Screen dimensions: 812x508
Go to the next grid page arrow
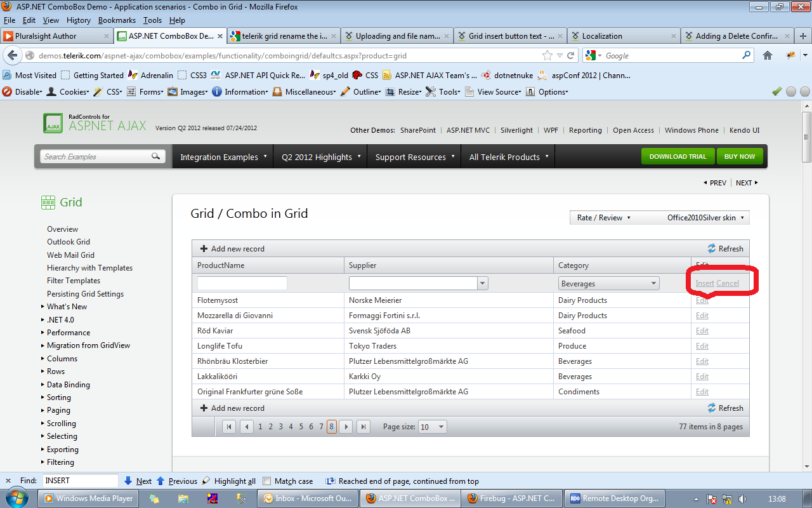(346, 427)
